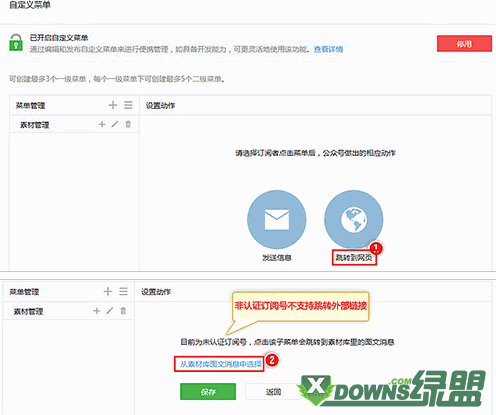The height and width of the screenshot is (415, 496).
Task: Click the sort list icon in upper 菜单管理 header
Action: coord(128,105)
